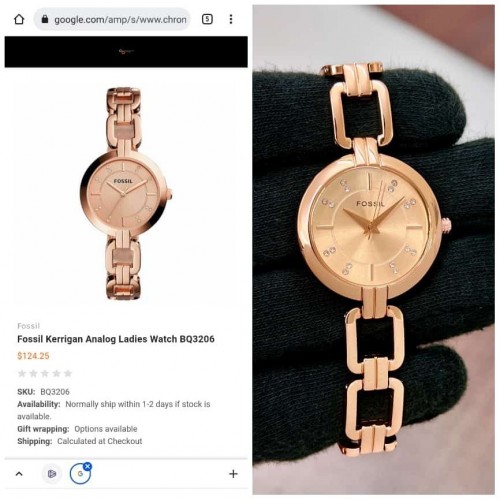Viewport: 500px width, 500px height.
Task: Click the $124.25 price
Action: point(33,356)
